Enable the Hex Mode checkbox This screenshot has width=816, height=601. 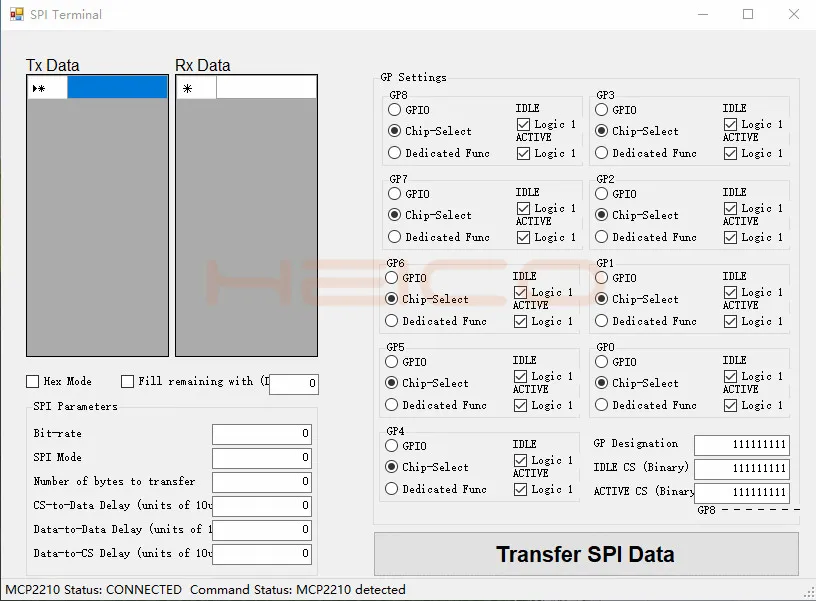pos(32,381)
